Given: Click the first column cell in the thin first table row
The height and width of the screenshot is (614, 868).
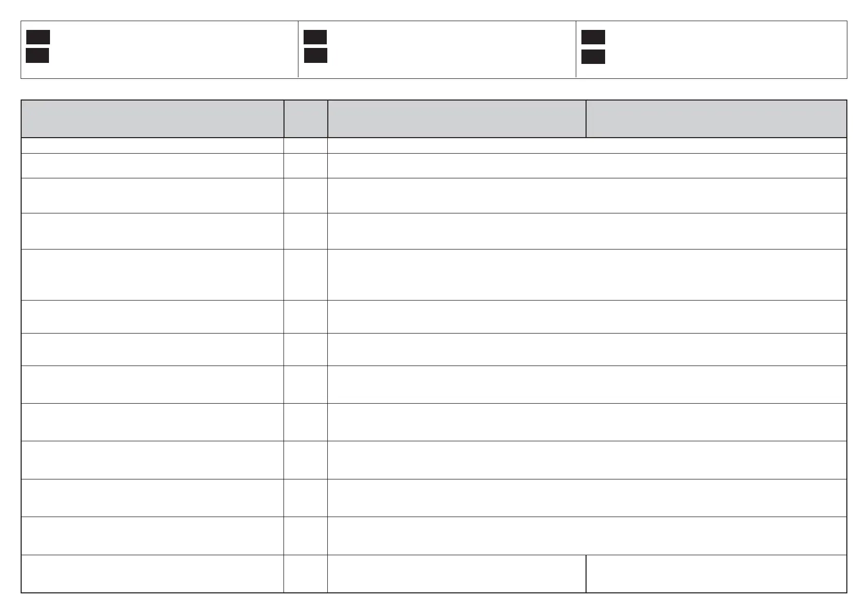Looking at the screenshot, I should coord(153,145).
